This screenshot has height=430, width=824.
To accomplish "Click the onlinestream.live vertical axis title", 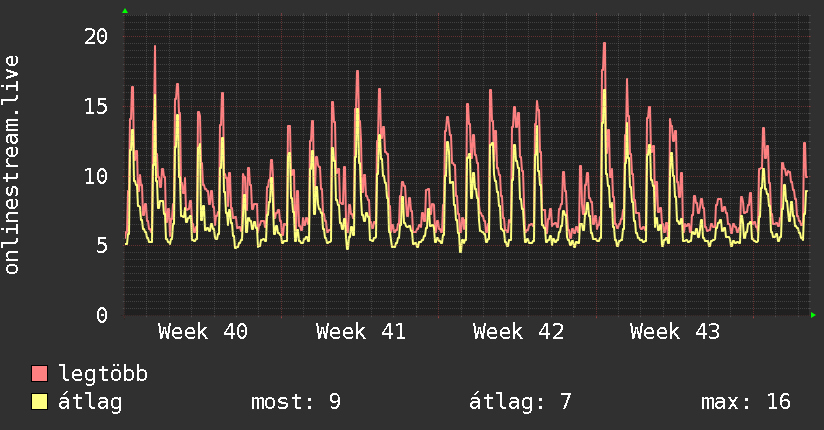I will click(x=12, y=165).
